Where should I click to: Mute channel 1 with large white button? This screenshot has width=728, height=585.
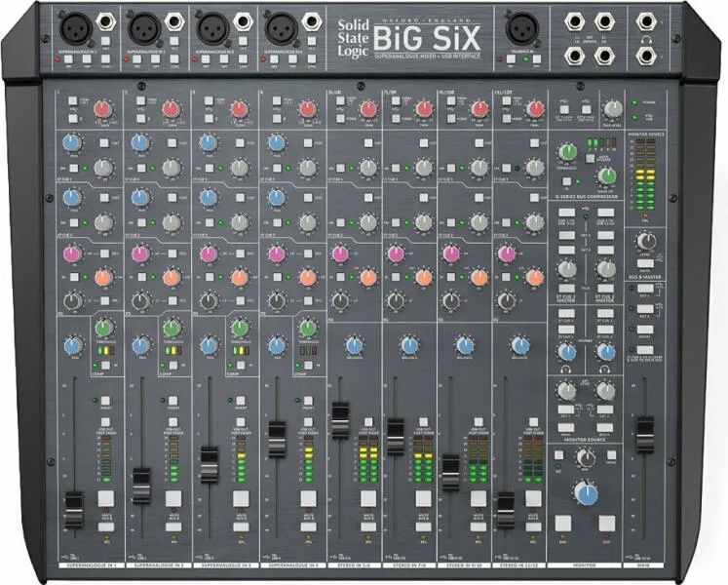point(106,498)
